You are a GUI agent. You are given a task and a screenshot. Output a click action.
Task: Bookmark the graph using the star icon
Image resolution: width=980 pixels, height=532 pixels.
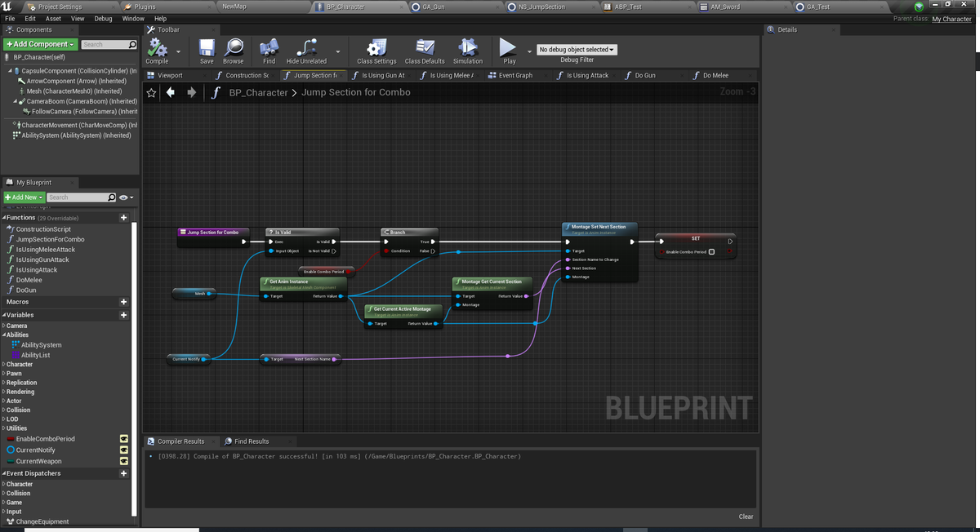coord(152,92)
